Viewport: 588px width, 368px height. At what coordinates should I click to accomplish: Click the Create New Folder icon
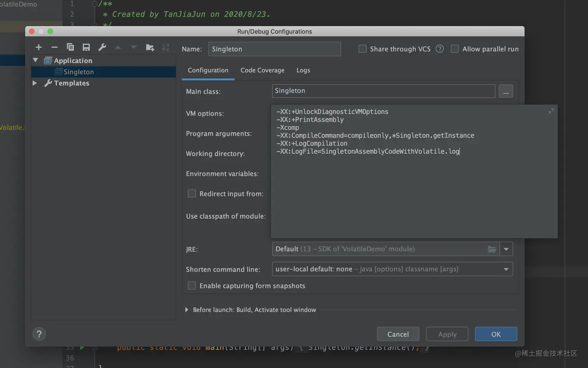(x=150, y=47)
